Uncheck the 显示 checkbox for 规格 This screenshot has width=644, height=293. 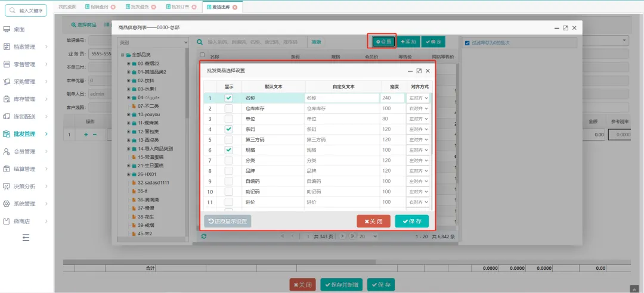pyautogui.click(x=229, y=150)
